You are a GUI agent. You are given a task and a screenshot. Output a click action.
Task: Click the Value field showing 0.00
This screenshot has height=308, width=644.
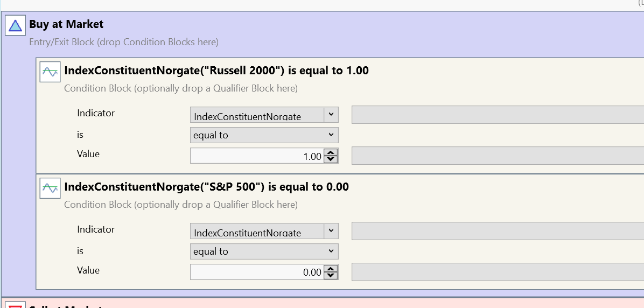point(257,272)
